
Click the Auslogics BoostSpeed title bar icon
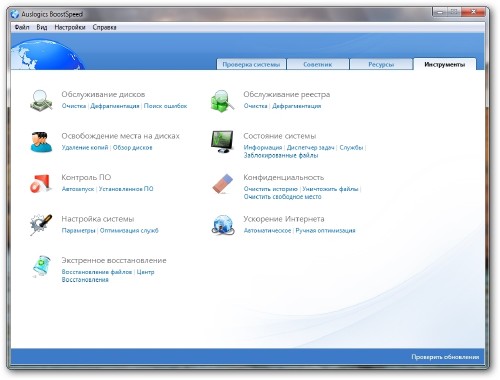[x=15, y=14]
